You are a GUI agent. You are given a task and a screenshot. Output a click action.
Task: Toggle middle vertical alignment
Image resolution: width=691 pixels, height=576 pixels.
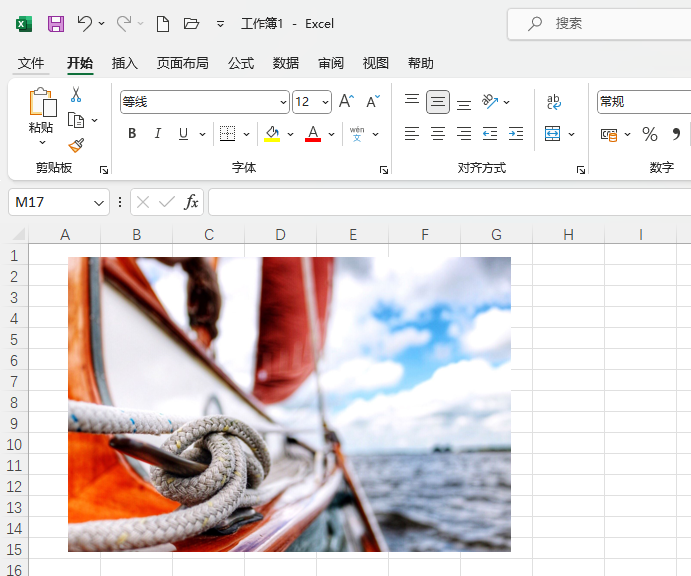pos(438,102)
